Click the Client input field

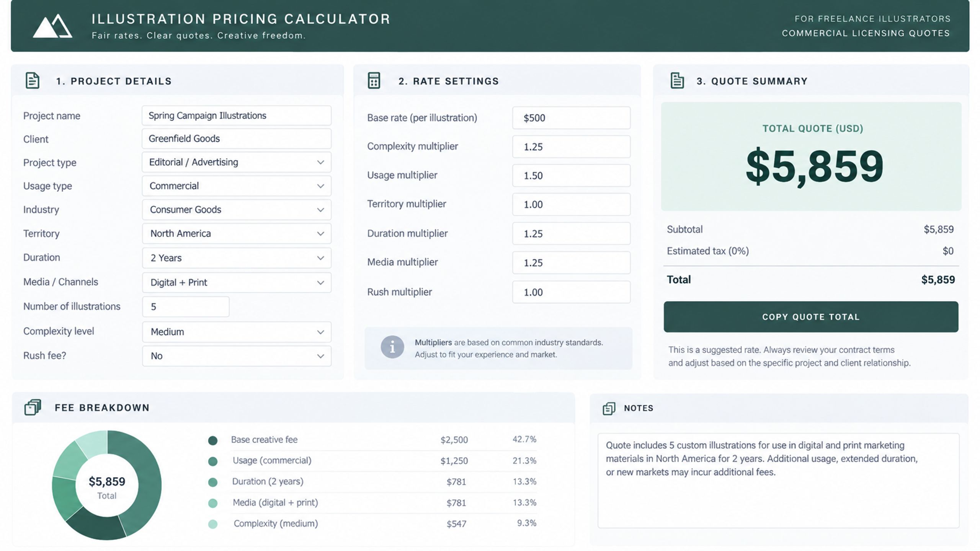coord(237,139)
